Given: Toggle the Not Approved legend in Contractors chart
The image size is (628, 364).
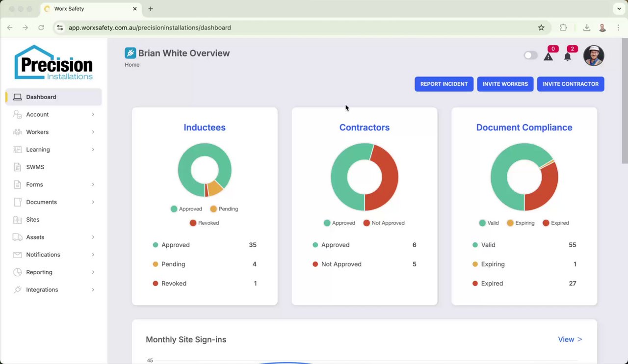Looking at the screenshot, I should pos(384,223).
